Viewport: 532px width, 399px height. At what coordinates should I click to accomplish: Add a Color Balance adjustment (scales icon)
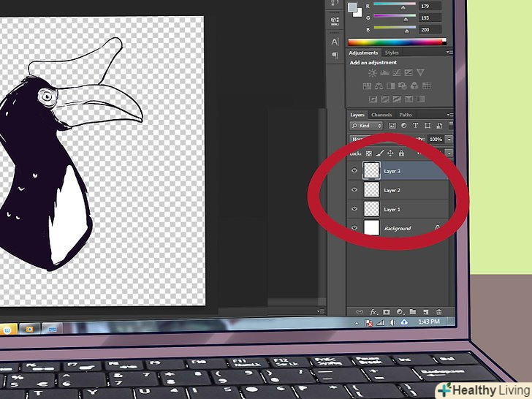coord(379,85)
